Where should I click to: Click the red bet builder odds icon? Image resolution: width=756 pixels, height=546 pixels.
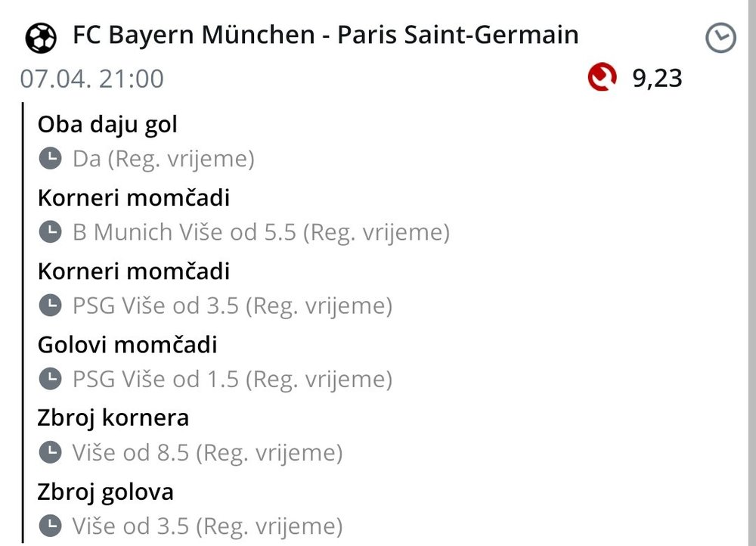602,78
